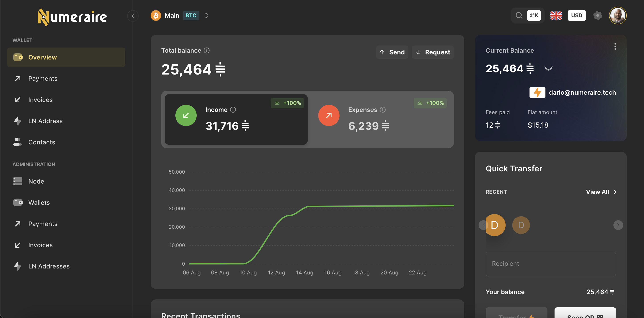Click the BTC currency badge
The image size is (644, 318).
click(x=191, y=15)
